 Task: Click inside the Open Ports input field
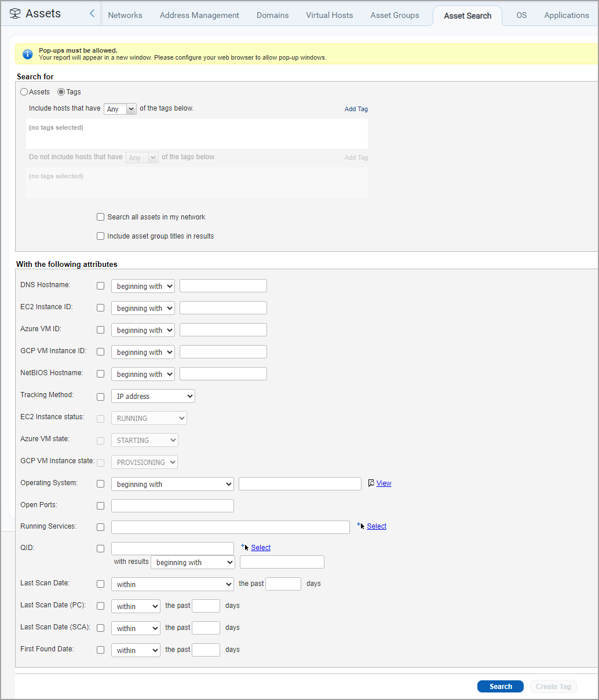pyautogui.click(x=172, y=505)
